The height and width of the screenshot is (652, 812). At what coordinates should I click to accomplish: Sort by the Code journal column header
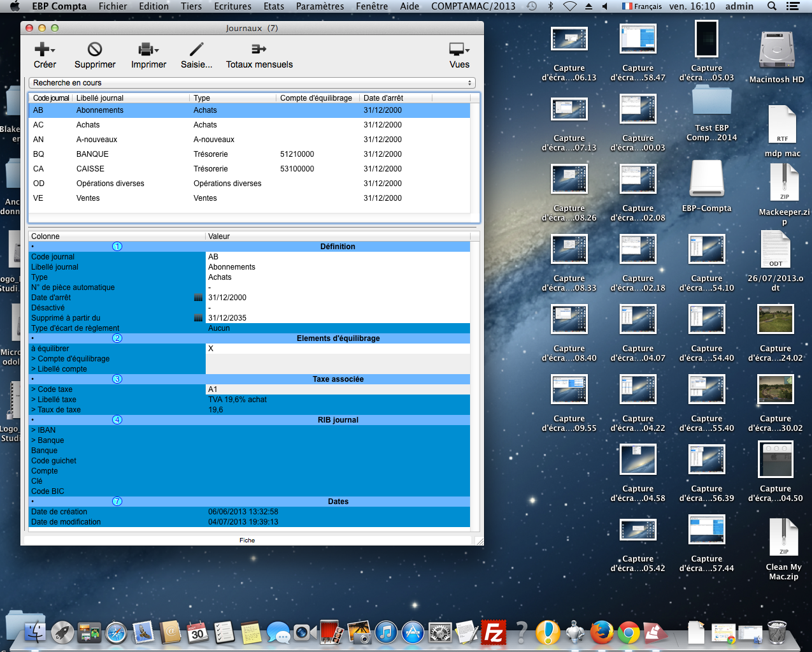point(51,98)
